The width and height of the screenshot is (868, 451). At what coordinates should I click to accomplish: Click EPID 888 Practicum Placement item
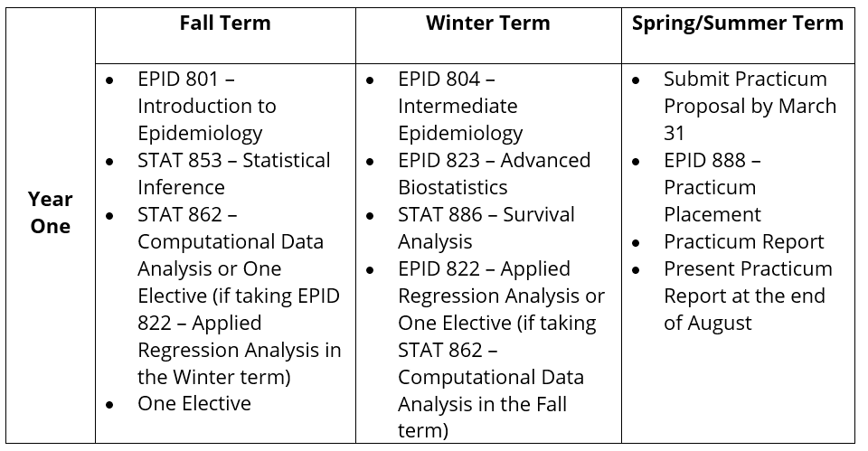click(712, 187)
